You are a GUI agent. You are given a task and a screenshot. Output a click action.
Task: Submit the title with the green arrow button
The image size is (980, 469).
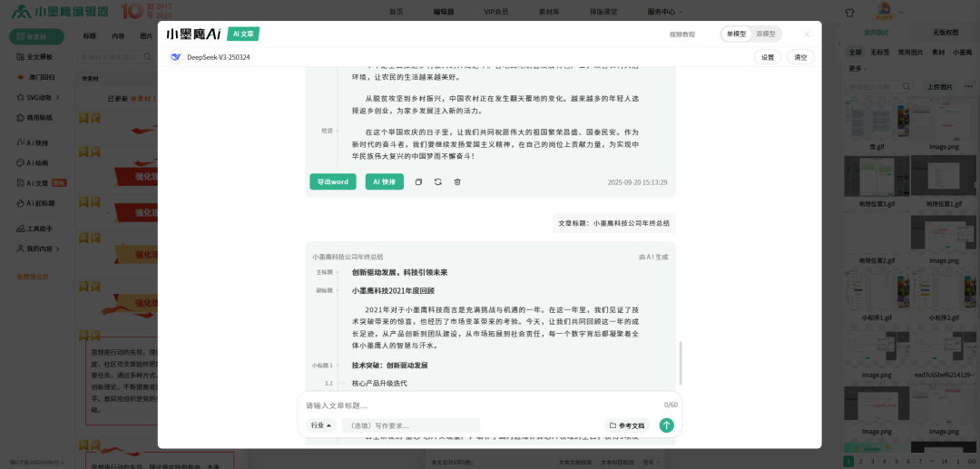click(x=667, y=425)
